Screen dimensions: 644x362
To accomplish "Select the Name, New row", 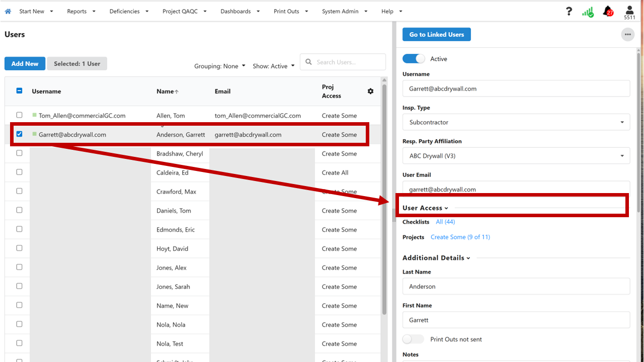I will pos(193,306).
